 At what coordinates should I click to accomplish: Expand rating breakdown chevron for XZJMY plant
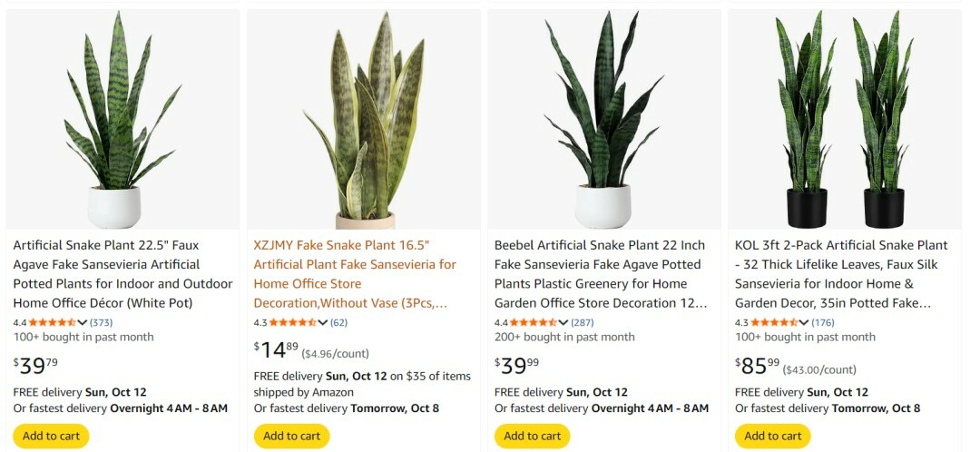pos(323,322)
